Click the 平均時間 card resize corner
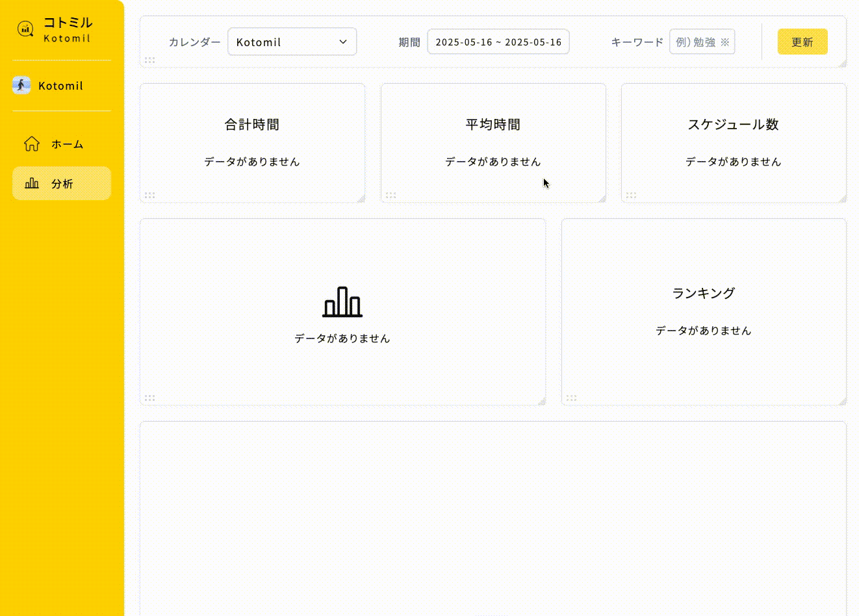This screenshot has height=616, width=859. [x=602, y=198]
